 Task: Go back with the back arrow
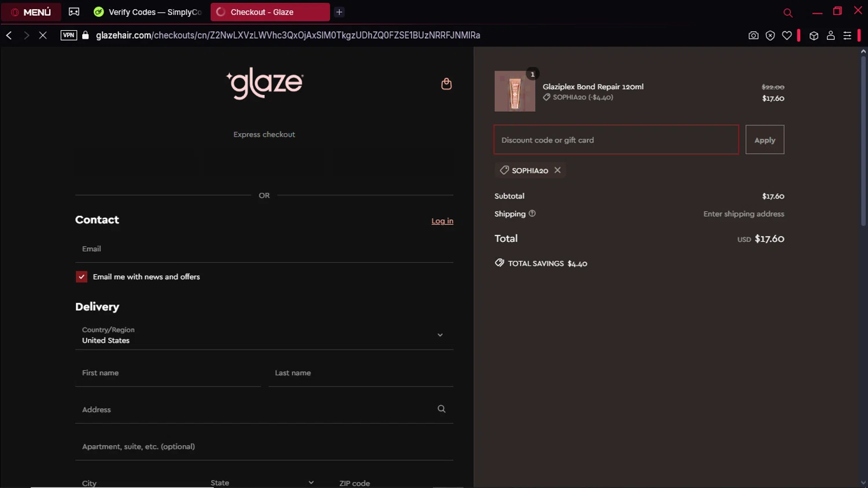pyautogui.click(x=9, y=35)
